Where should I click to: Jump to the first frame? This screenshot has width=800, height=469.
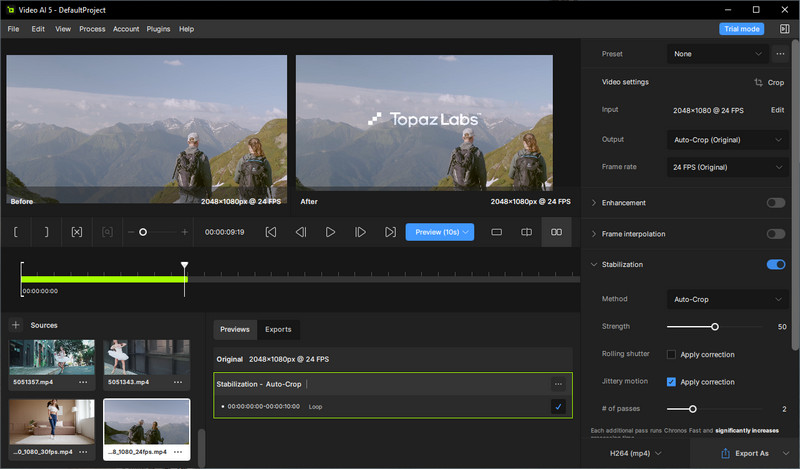271,232
